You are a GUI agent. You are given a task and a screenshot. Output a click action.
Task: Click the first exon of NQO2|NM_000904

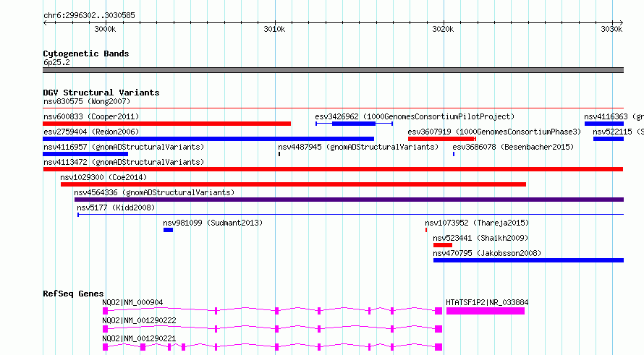click(105, 311)
